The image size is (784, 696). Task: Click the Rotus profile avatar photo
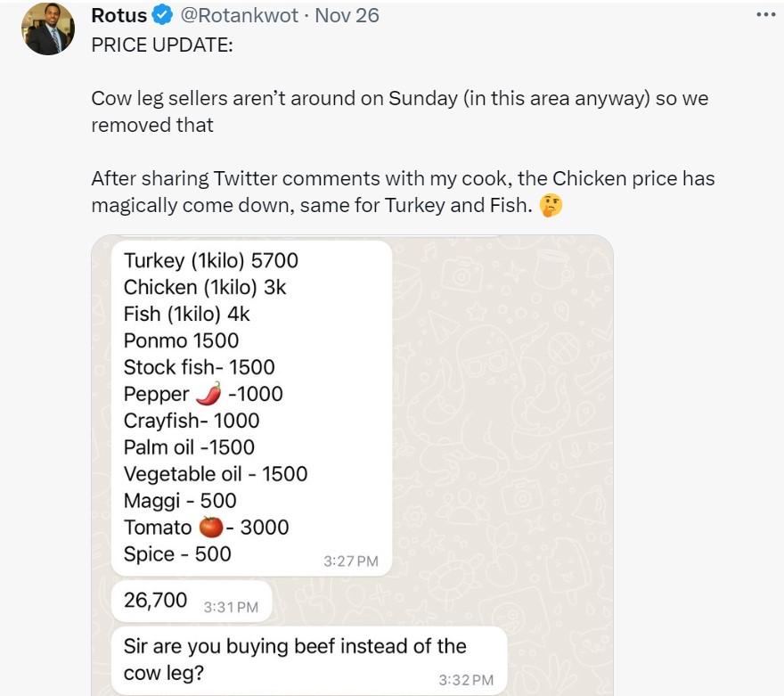click(47, 29)
